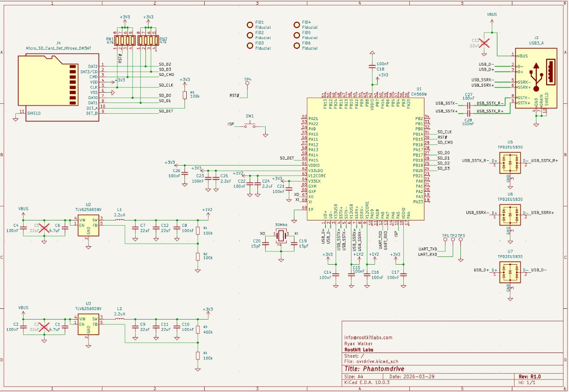Image resolution: width=569 pixels, height=392 pixels.
Task: Click the FID1 fiducial marker
Action: click(250, 24)
